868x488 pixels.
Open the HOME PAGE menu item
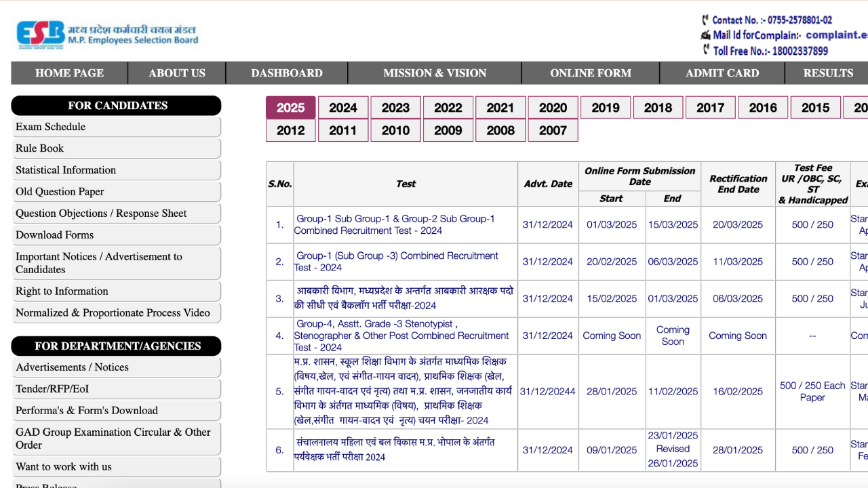pos(68,73)
